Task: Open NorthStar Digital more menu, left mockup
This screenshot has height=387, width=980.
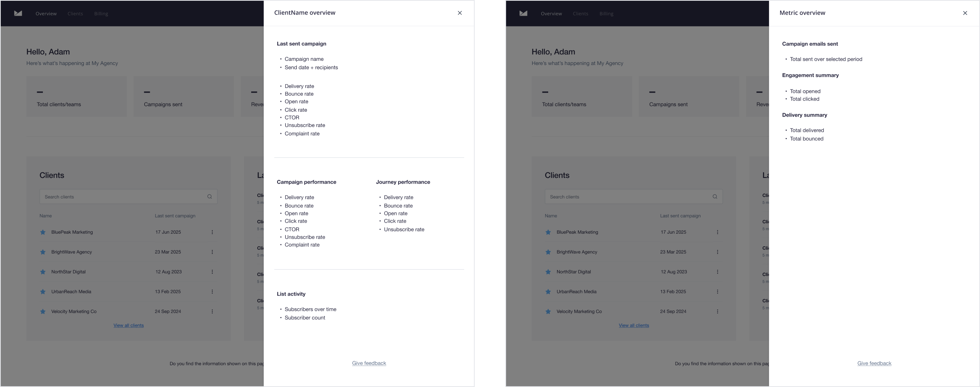Action: (x=212, y=272)
